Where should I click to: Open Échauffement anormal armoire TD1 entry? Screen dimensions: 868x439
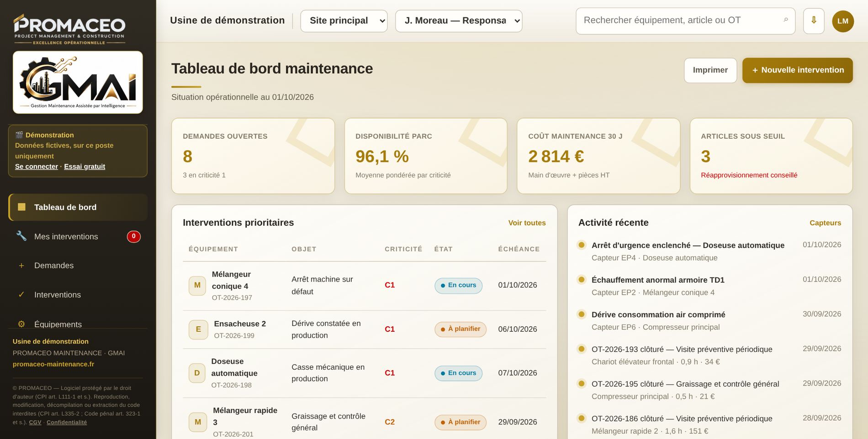click(709, 286)
